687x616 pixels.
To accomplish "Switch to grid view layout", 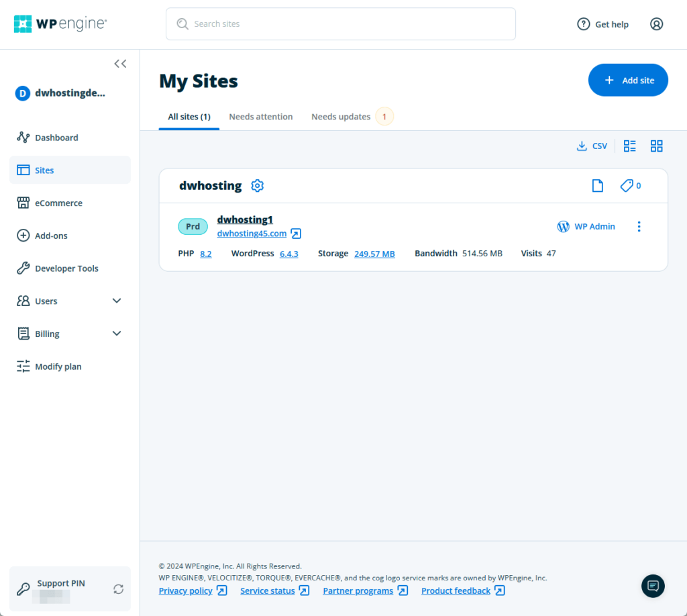I will click(x=656, y=146).
